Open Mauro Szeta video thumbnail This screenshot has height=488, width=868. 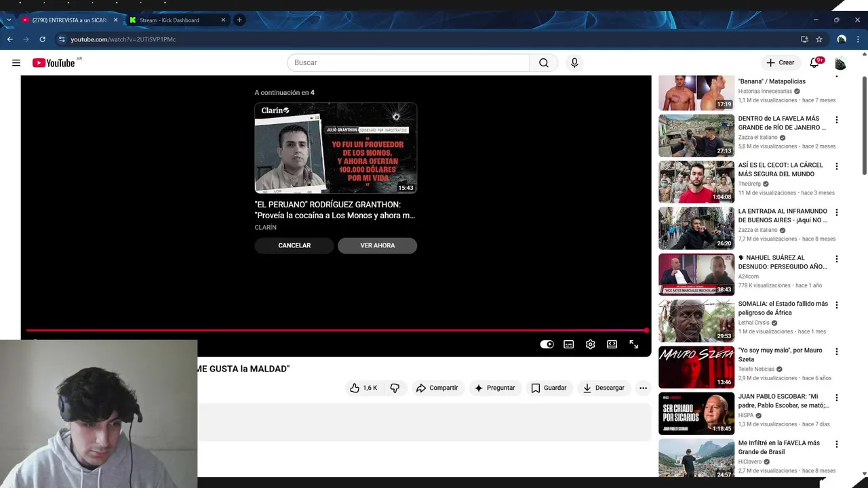[696, 367]
